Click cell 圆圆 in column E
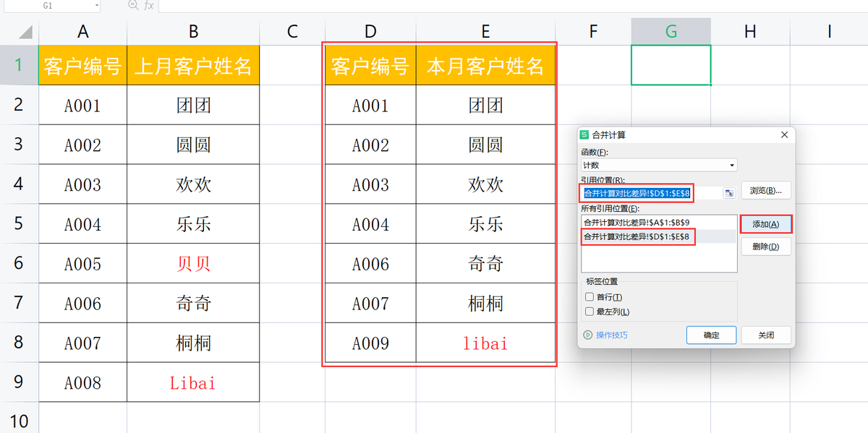868x433 pixels. click(x=485, y=145)
